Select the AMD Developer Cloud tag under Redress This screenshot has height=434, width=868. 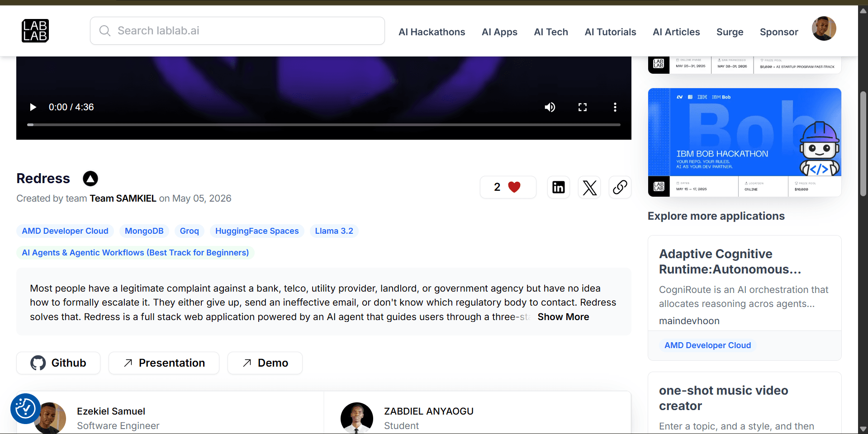[65, 231]
